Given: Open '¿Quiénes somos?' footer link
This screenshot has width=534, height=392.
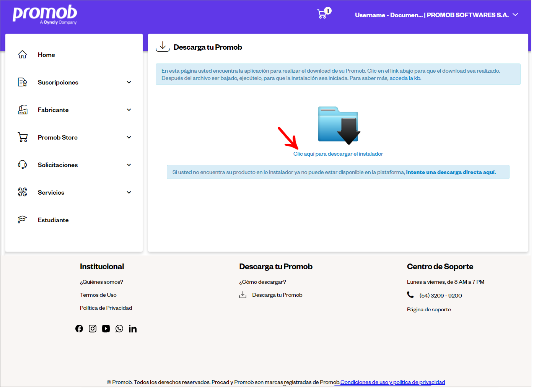Looking at the screenshot, I should click(x=101, y=282).
